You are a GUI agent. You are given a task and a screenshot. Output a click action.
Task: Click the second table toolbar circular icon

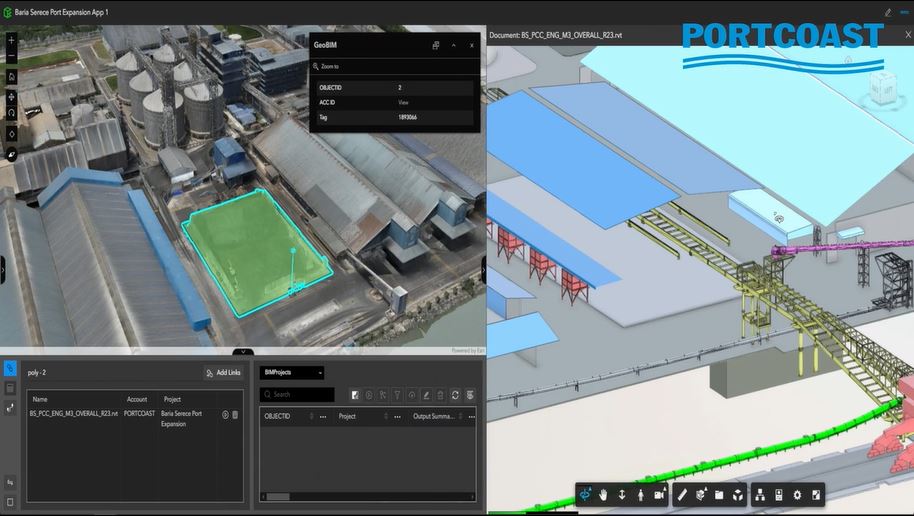[369, 395]
